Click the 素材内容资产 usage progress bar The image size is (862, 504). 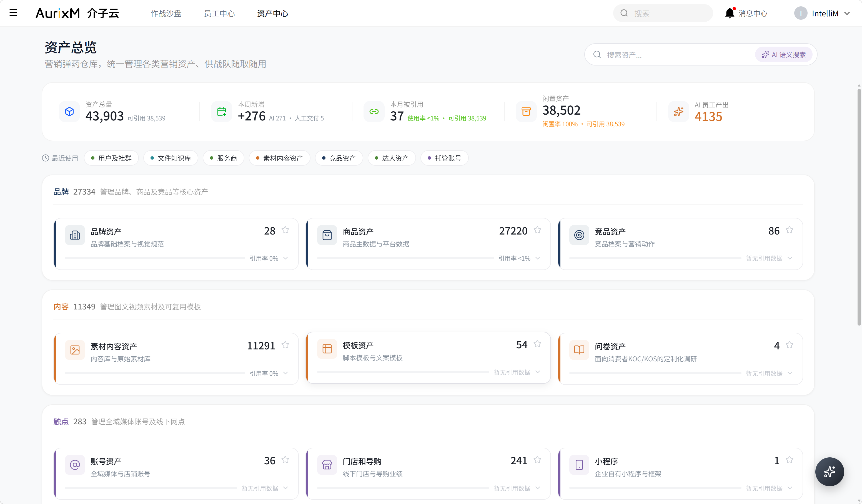pyautogui.click(x=155, y=373)
